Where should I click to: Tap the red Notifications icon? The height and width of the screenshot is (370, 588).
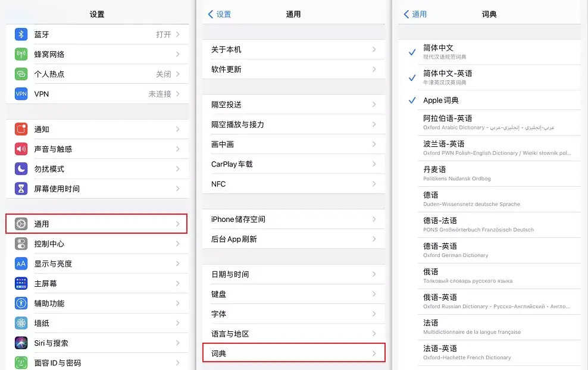click(x=21, y=129)
